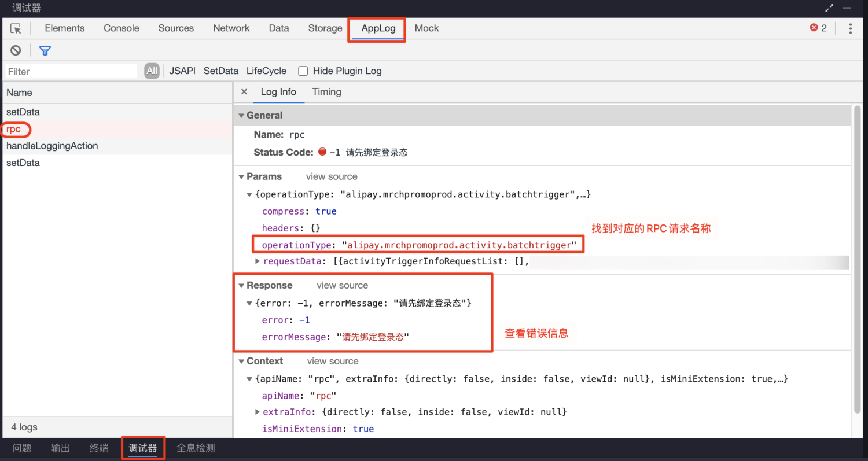Switch to the Timing tab
868x461 pixels.
pos(326,91)
